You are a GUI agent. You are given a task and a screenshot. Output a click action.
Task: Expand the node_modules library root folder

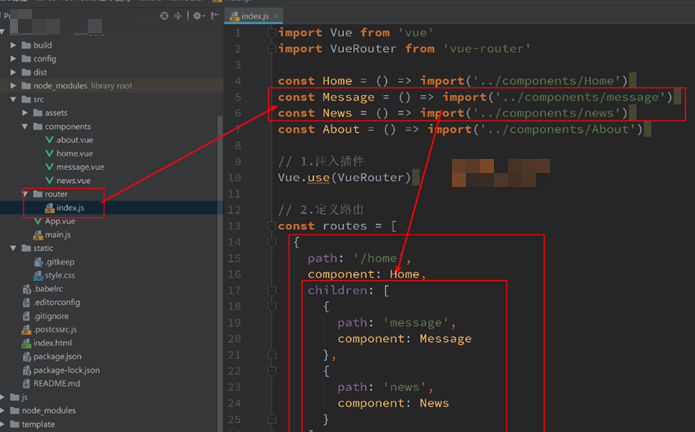[13, 86]
